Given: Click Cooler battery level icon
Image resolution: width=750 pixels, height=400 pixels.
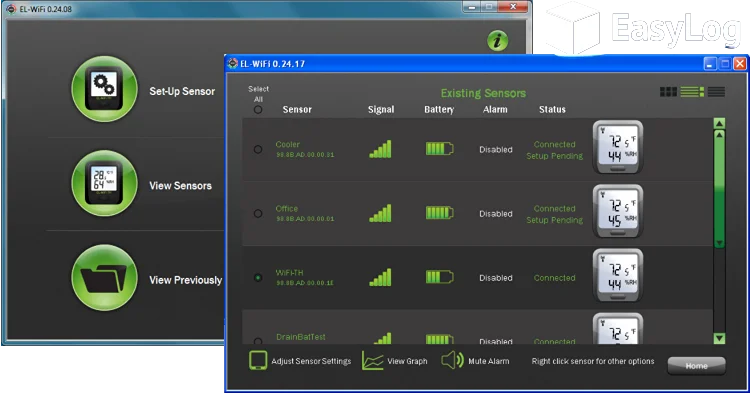Looking at the screenshot, I should tap(440, 149).
